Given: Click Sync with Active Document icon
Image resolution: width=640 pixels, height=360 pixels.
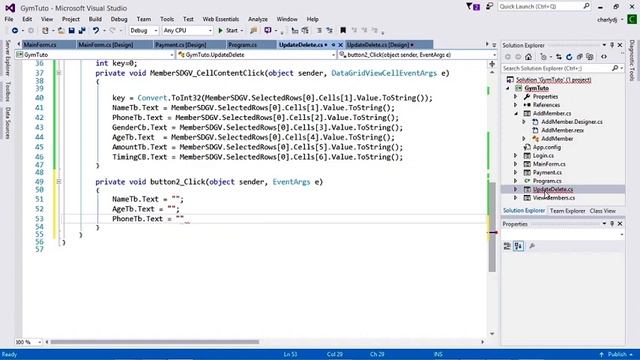Looking at the screenshot, I should [558, 57].
